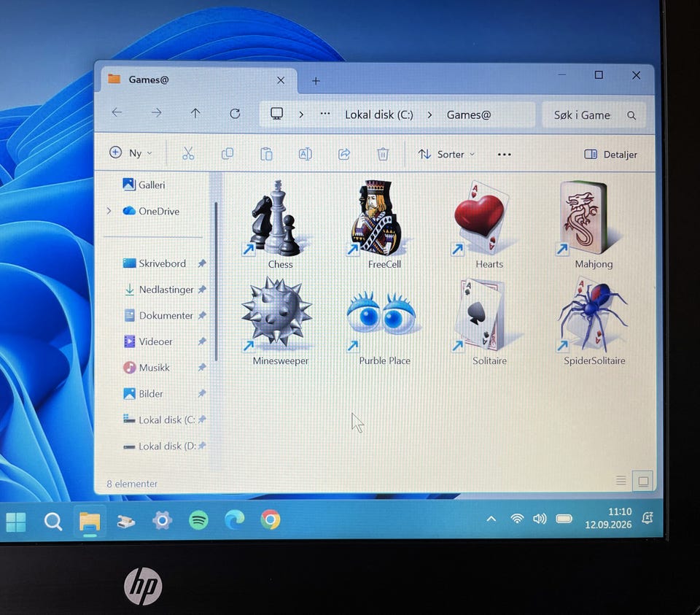Click the navigation pane scrollbar

(x=216, y=282)
